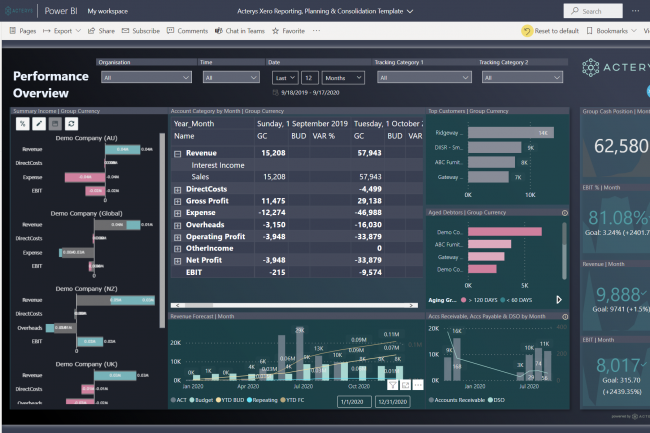Click the < 60 DAYS legend item

[516, 300]
